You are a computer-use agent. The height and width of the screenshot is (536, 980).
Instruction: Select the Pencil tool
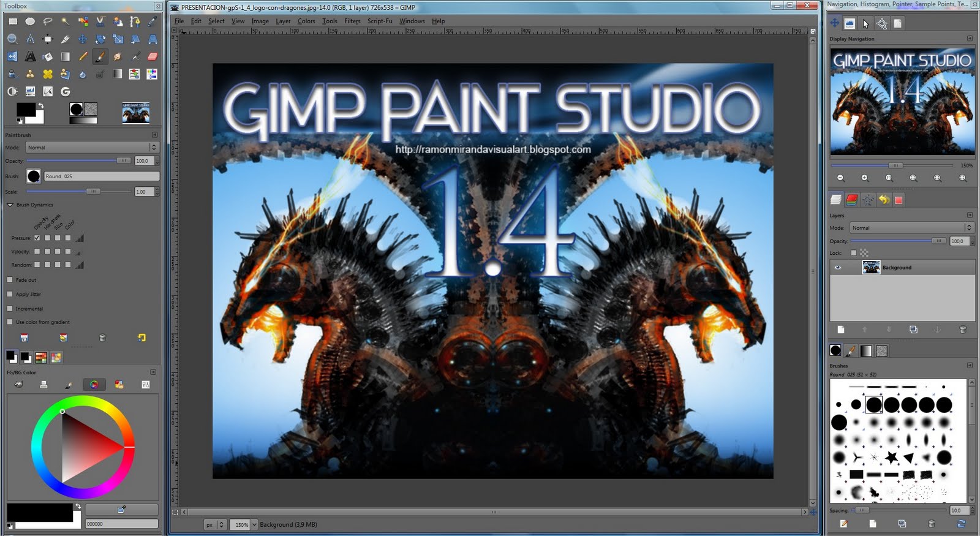83,56
